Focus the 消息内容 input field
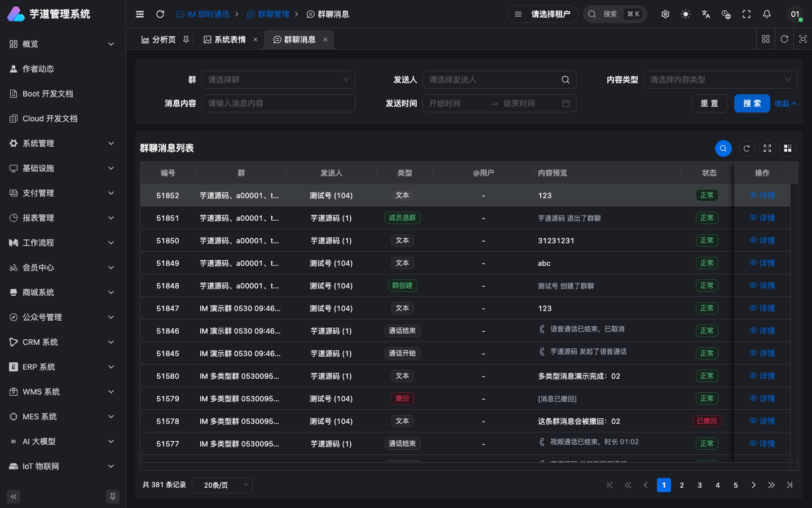812x508 pixels. pos(279,103)
